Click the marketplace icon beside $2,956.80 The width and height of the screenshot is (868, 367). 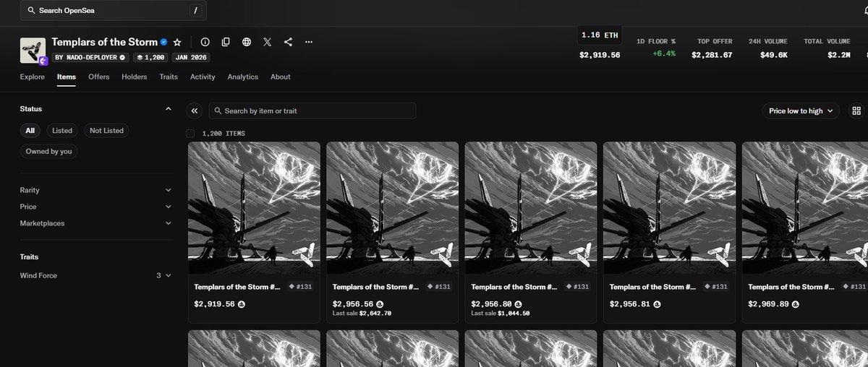tap(518, 304)
